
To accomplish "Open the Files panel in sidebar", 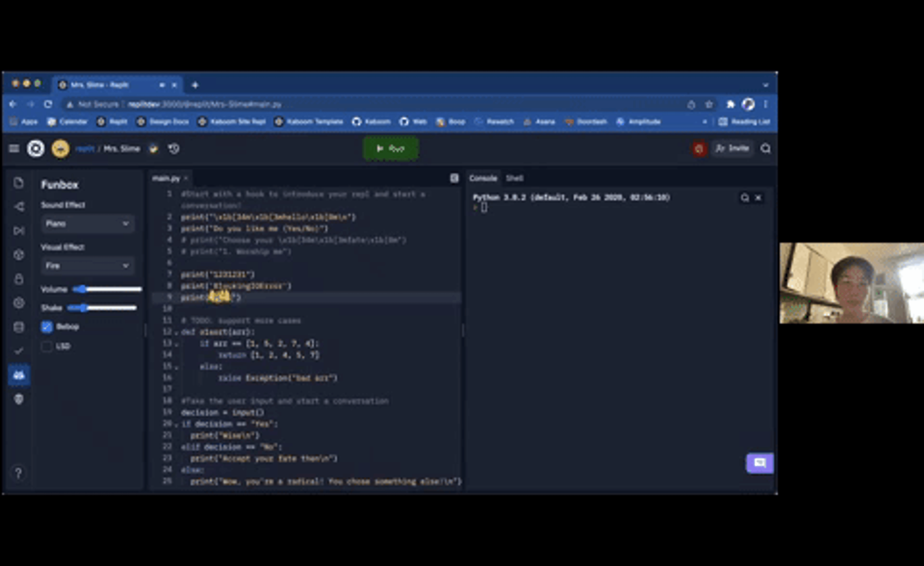I will [x=18, y=183].
